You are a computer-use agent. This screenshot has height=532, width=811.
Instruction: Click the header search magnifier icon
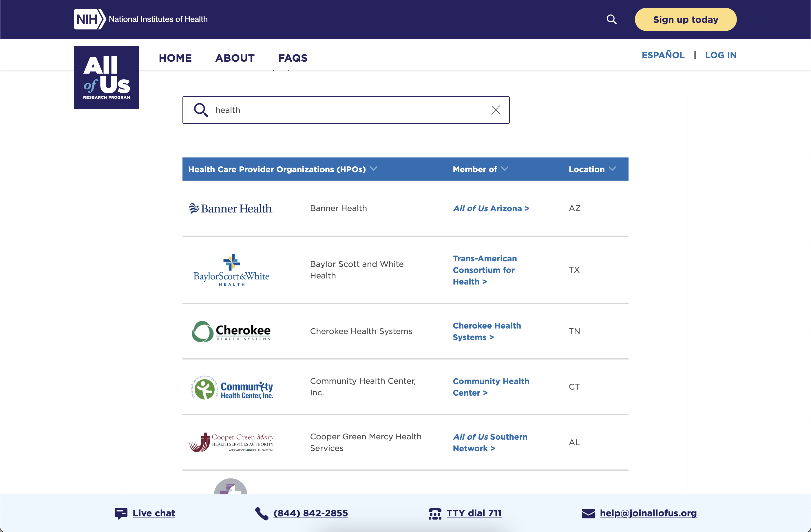coord(611,19)
